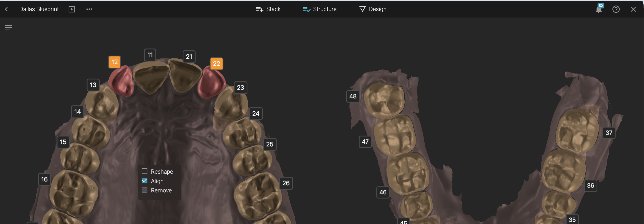Expand the side panel hamburger menu
The image size is (644, 224).
pos(8,27)
